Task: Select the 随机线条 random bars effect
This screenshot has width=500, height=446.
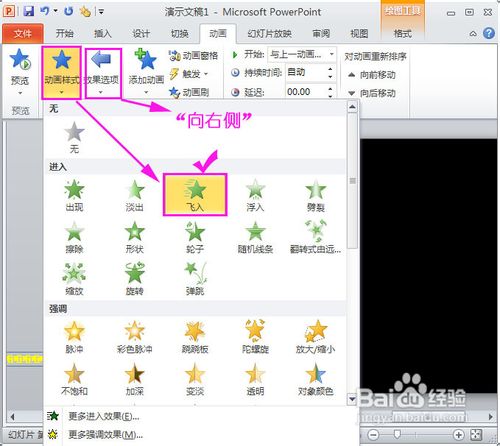Action: 255,237
